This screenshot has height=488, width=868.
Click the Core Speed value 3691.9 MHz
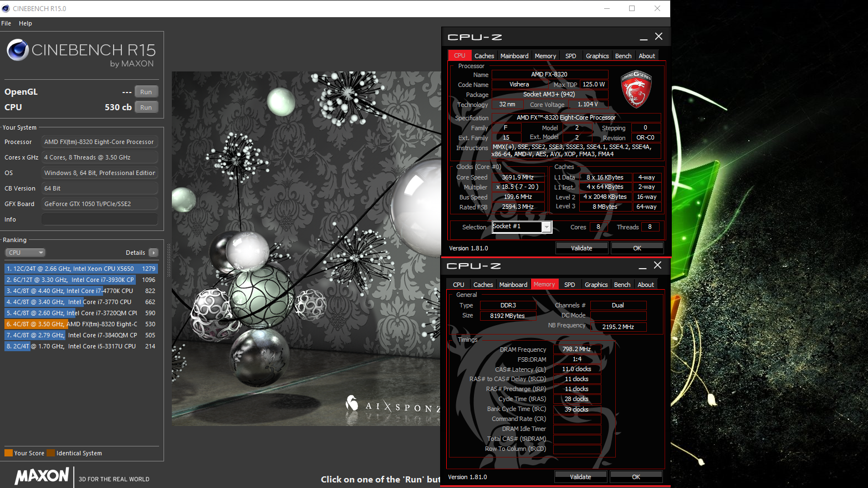coord(518,177)
